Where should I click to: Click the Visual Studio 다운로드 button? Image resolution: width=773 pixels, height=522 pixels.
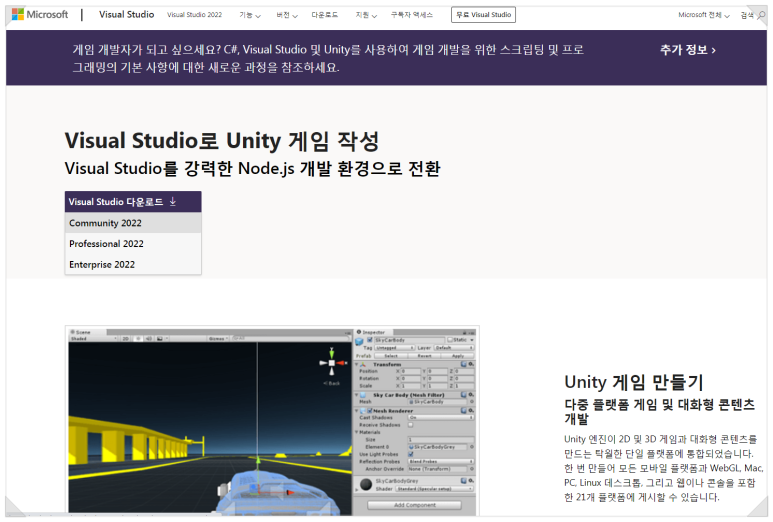pos(133,202)
